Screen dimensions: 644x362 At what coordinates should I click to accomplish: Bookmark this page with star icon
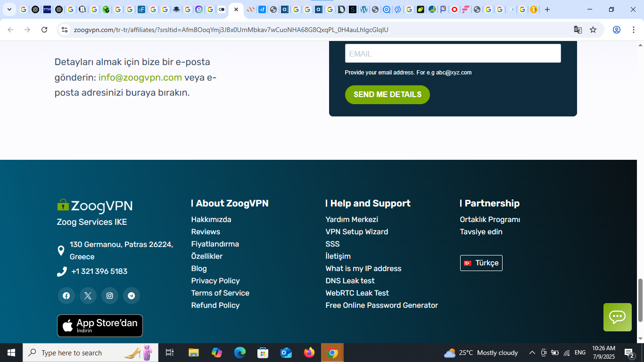pos(593,30)
